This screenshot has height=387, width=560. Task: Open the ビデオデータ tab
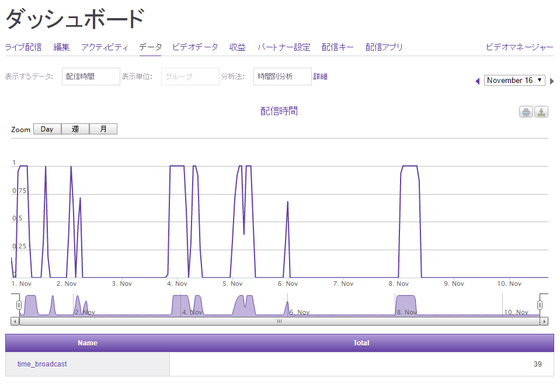[195, 47]
